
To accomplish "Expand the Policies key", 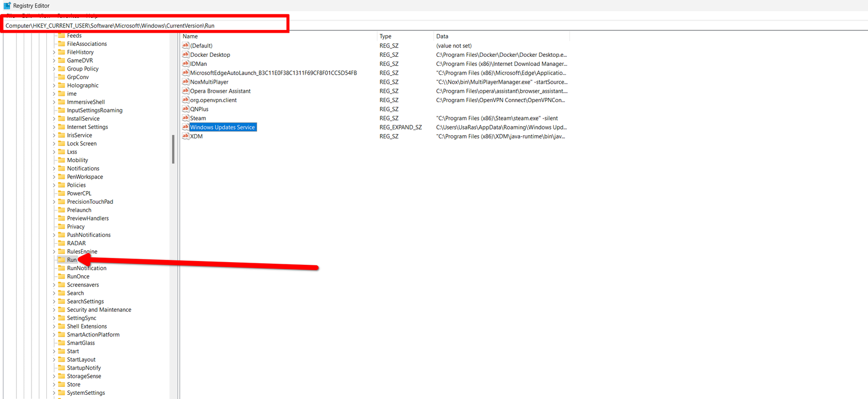I will click(54, 185).
